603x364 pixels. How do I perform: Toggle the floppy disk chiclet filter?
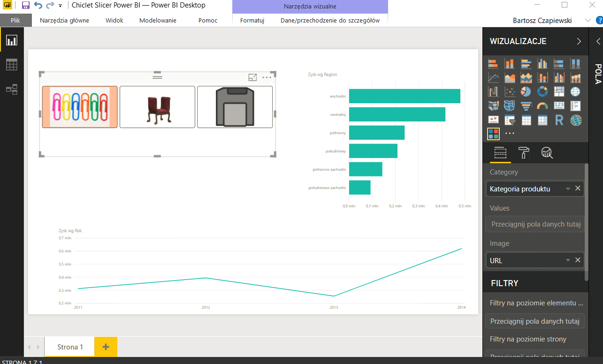click(235, 107)
